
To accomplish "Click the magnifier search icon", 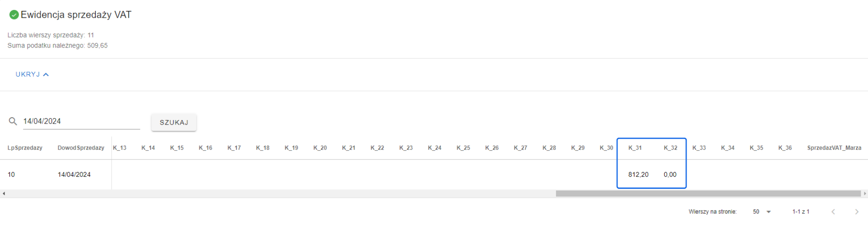I will point(13,121).
